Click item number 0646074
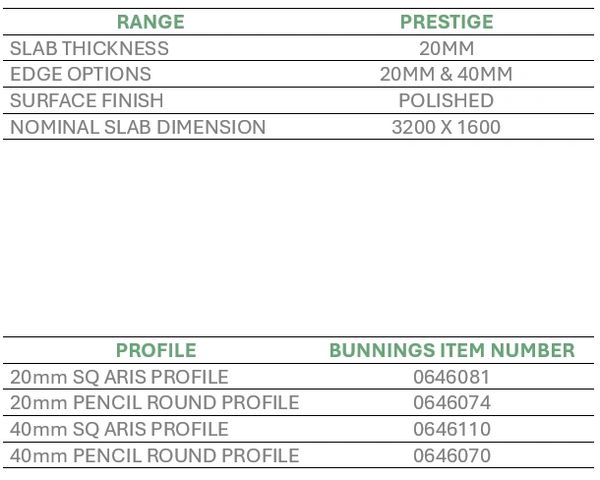Image resolution: width=600 pixels, height=480 pixels. (452, 403)
